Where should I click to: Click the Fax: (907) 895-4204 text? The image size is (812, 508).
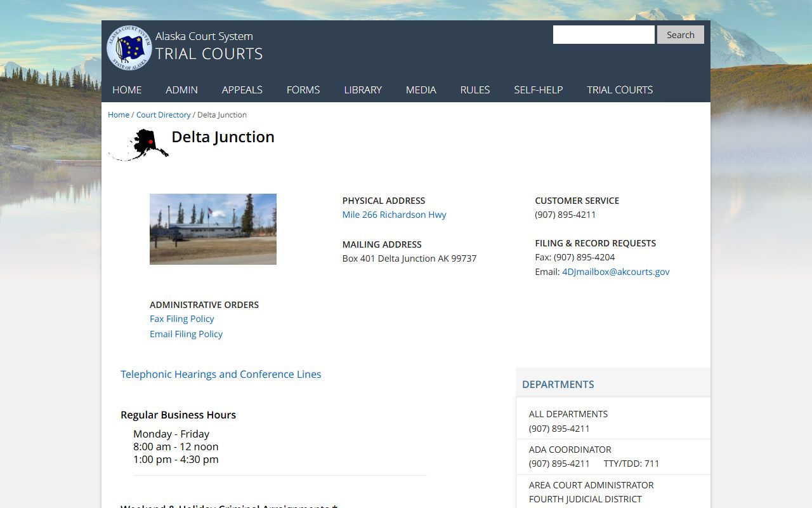pos(575,257)
